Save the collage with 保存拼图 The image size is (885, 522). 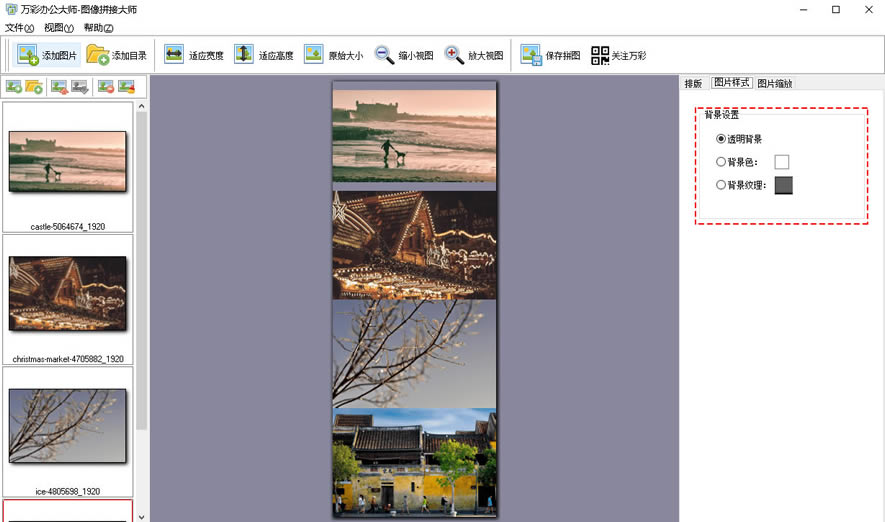pos(530,55)
